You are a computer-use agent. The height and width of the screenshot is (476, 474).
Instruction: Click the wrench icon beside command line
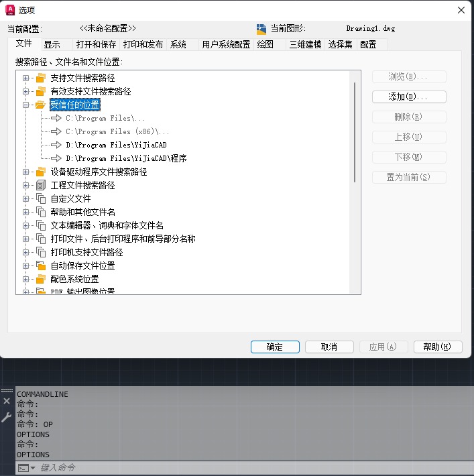click(7, 417)
